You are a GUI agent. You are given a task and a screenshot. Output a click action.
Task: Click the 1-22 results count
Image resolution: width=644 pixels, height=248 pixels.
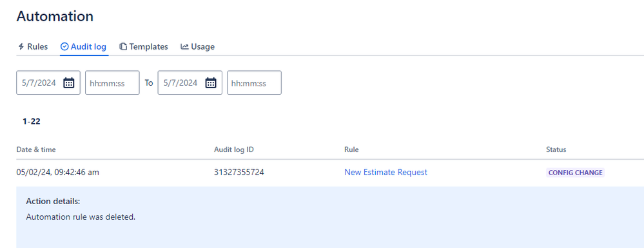[x=32, y=122]
